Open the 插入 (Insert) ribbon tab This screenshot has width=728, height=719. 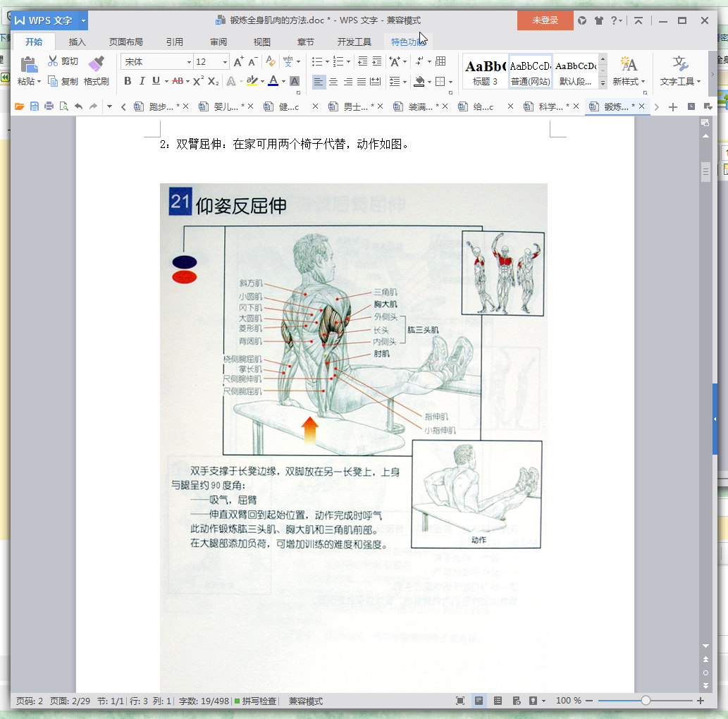(77, 42)
